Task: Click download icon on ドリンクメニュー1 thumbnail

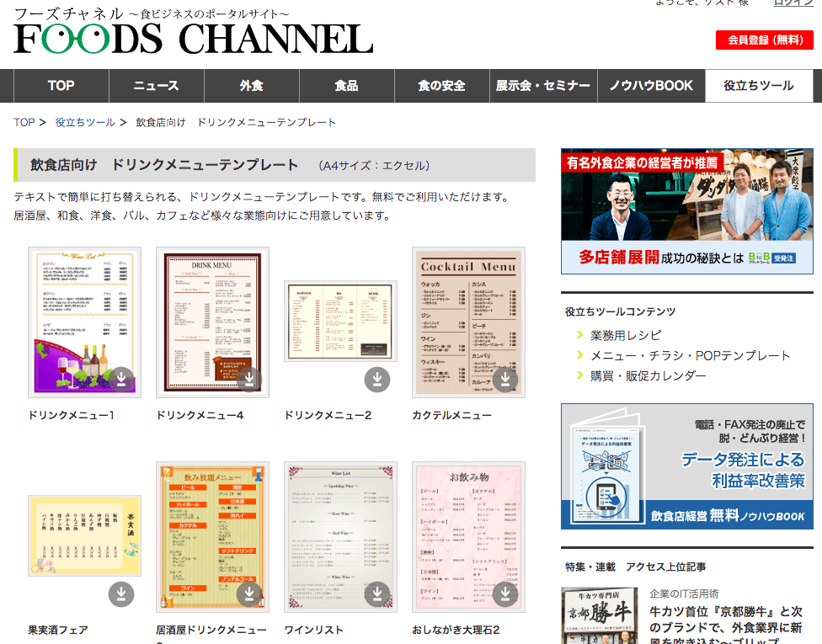Action: coord(121,380)
